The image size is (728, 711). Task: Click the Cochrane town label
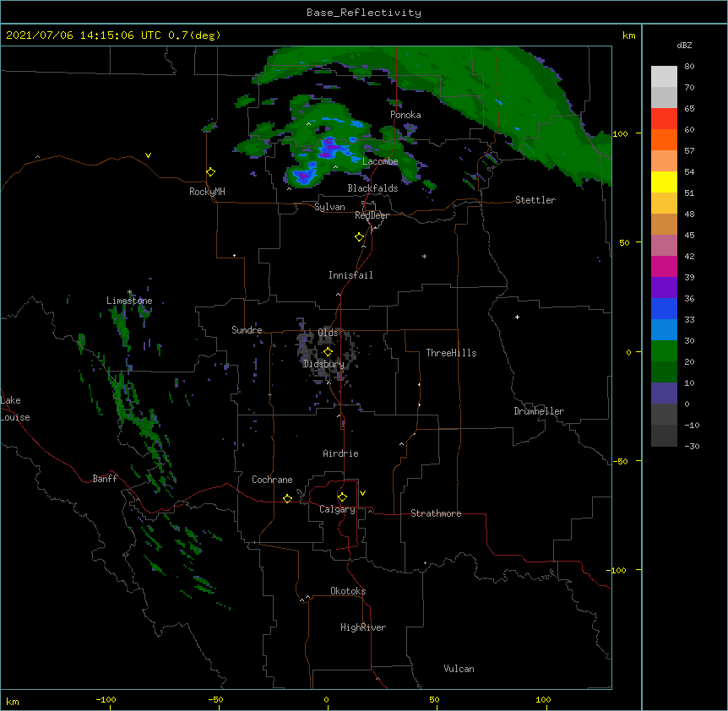(272, 480)
